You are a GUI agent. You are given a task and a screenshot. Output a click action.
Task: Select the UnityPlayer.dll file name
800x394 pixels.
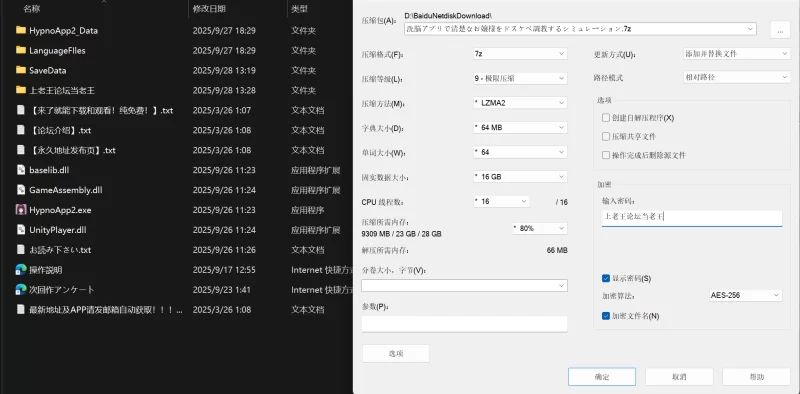click(x=58, y=230)
